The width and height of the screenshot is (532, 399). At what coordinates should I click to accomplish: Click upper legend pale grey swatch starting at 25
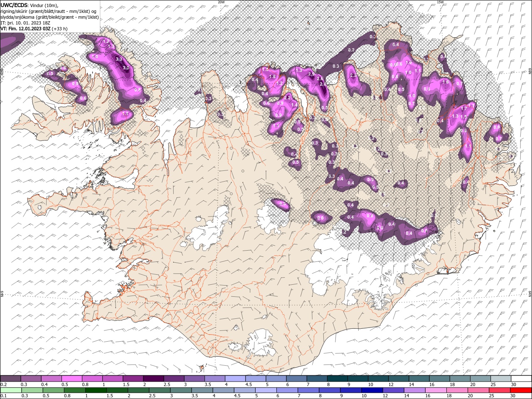coord(501,379)
